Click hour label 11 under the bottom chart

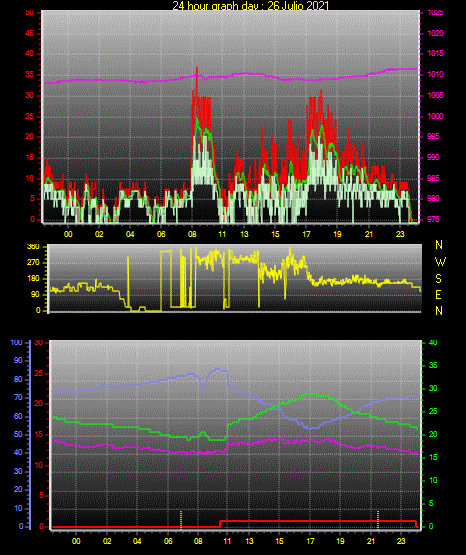pyautogui.click(x=227, y=541)
